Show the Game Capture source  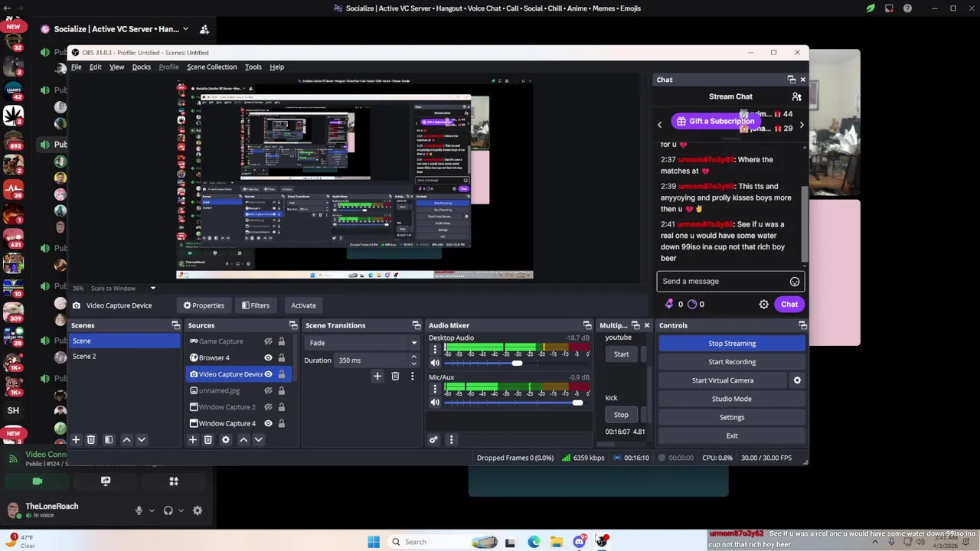point(268,341)
